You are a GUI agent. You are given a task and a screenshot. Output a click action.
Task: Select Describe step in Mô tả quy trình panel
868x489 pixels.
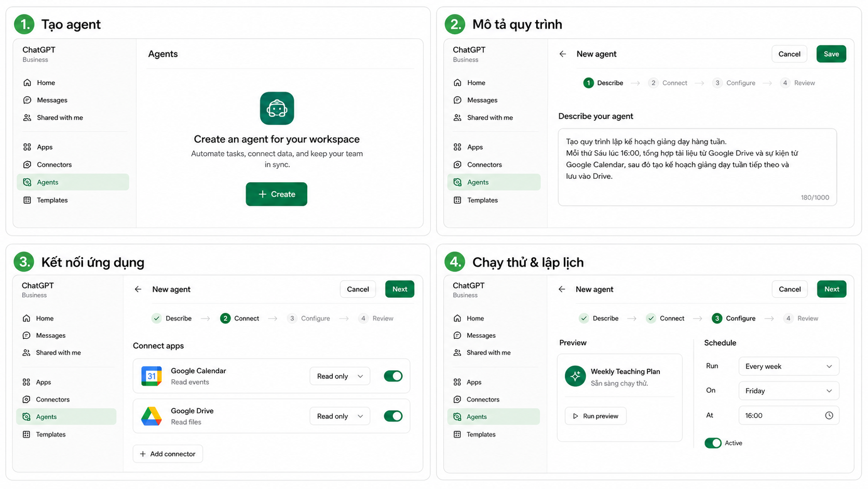(x=603, y=83)
